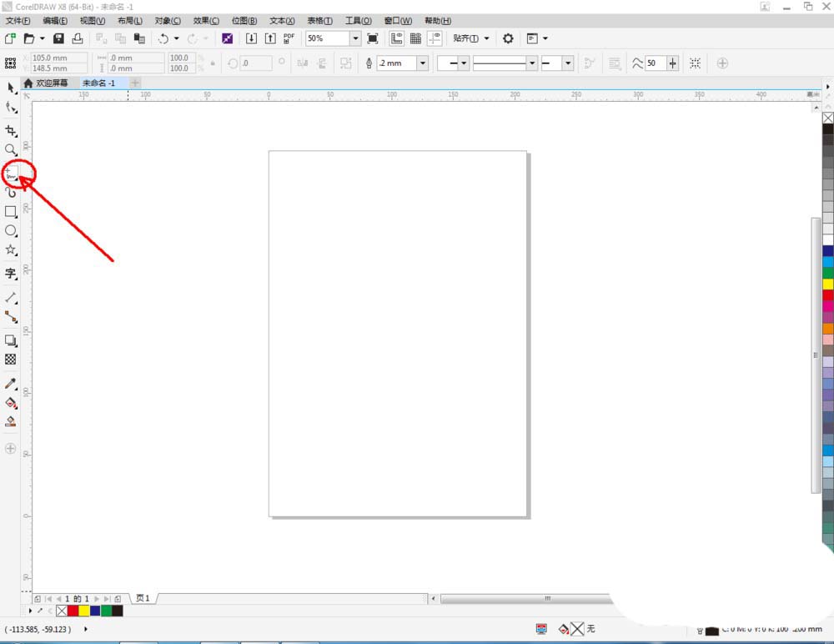Select the Crop tool
The image size is (834, 644).
[x=11, y=131]
